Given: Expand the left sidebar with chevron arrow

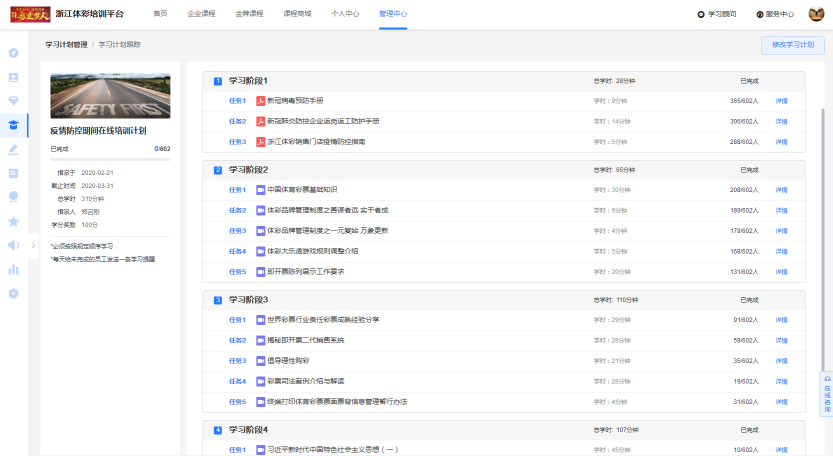Looking at the screenshot, I should (x=33, y=246).
